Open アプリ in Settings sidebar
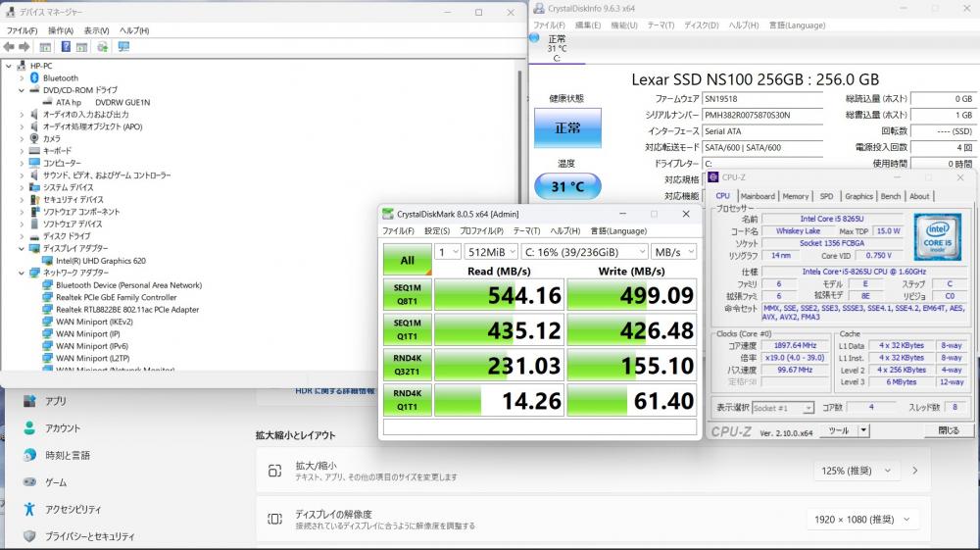This screenshot has height=550, width=980. [55, 401]
